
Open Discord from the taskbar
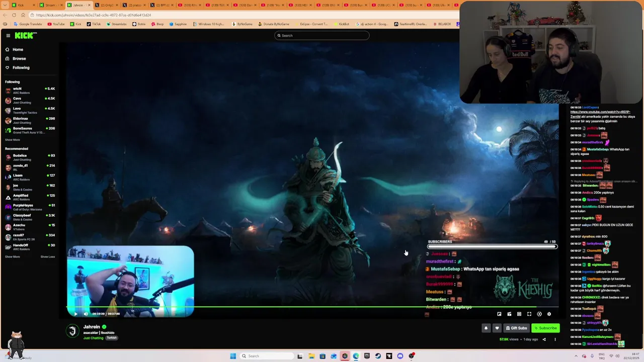400,356
